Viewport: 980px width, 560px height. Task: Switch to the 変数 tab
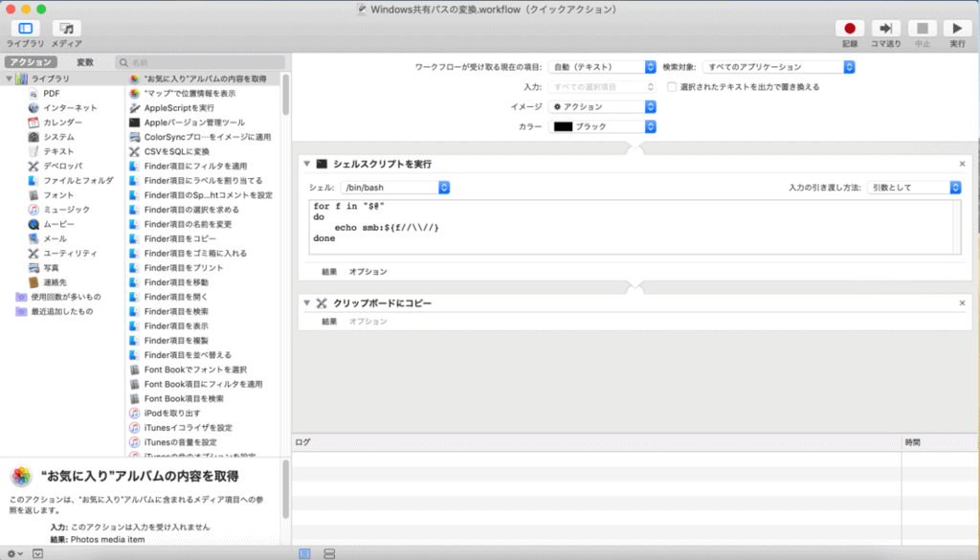click(x=85, y=62)
